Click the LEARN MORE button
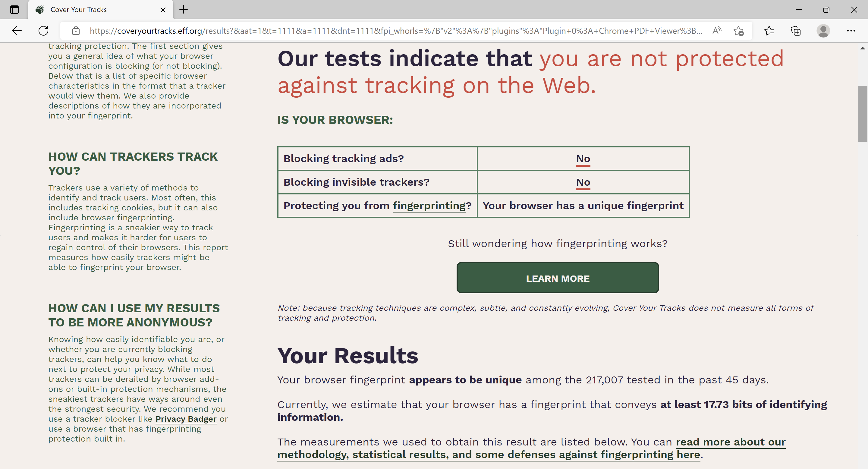The height and width of the screenshot is (469, 868). coord(558,278)
